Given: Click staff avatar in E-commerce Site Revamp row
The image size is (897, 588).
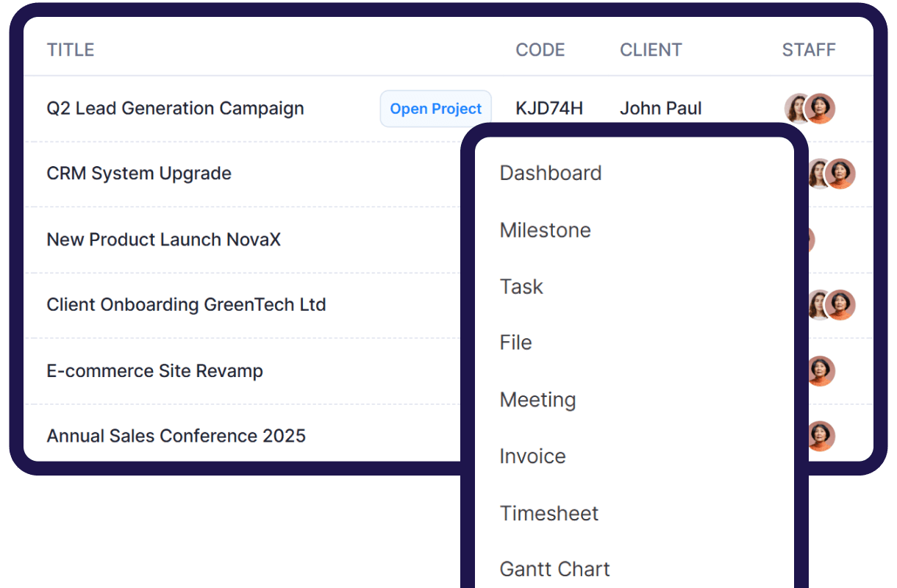Looking at the screenshot, I should point(820,370).
